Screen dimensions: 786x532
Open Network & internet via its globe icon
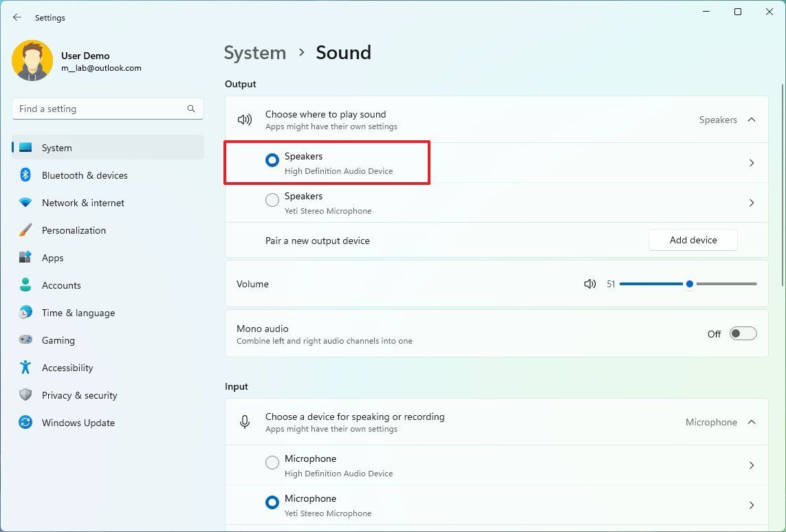[x=25, y=203]
